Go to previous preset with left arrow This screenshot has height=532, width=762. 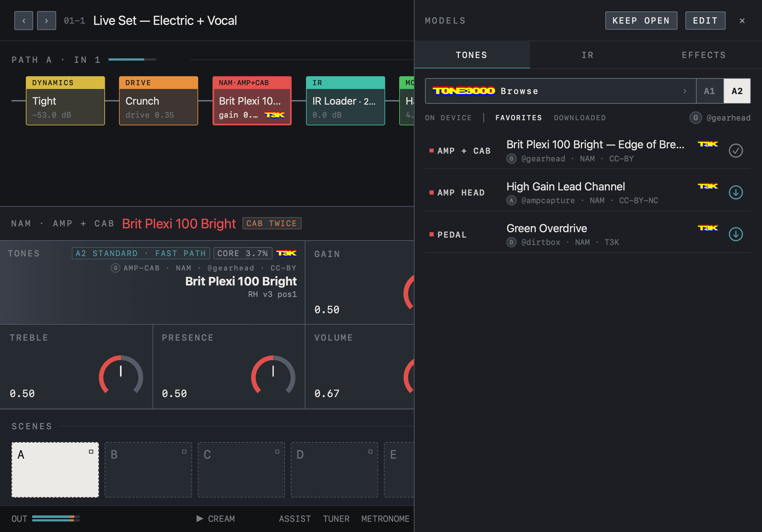coord(24,20)
